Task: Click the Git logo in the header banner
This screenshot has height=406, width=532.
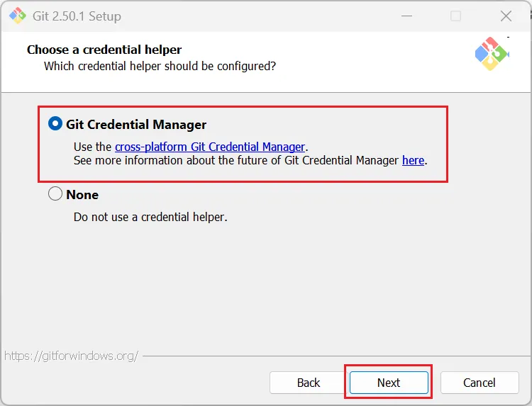Action: point(492,54)
